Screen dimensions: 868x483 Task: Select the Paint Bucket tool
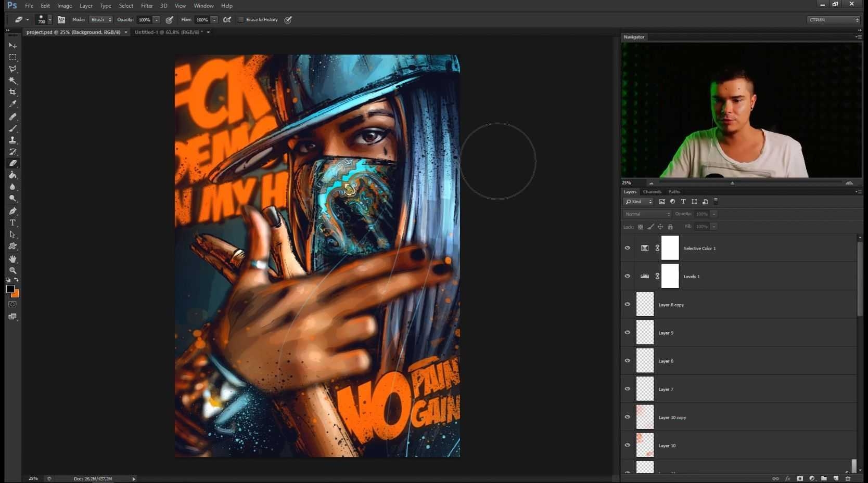(x=12, y=175)
